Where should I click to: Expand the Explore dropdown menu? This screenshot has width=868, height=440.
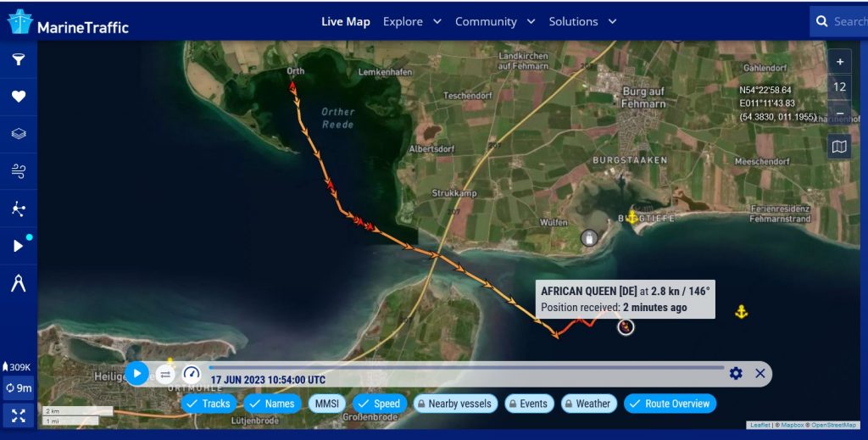coord(412,21)
